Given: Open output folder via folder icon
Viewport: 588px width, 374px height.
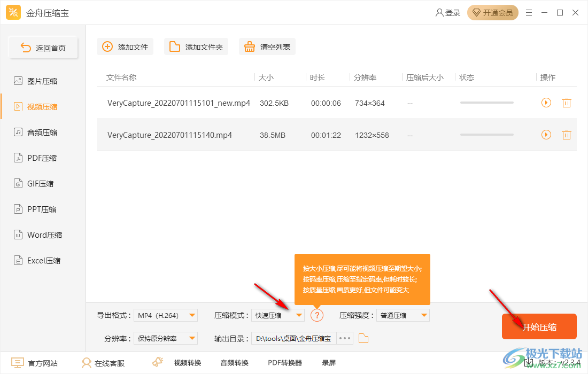Looking at the screenshot, I should click(363, 338).
